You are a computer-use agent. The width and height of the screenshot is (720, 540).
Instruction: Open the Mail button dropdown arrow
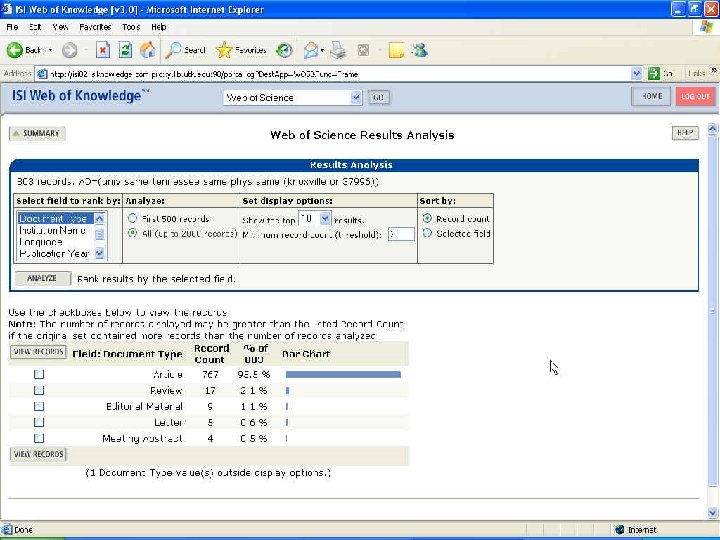(x=322, y=50)
